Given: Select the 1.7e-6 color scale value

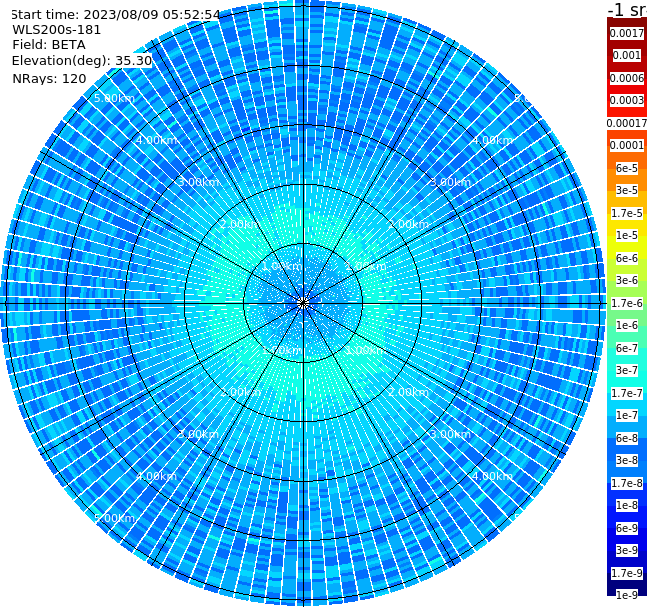Looking at the screenshot, I should [x=627, y=303].
